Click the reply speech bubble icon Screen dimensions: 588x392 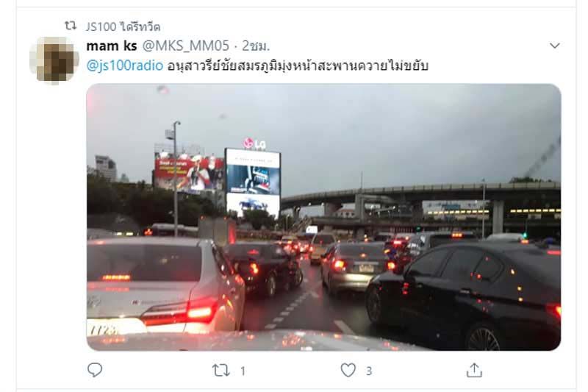point(95,370)
